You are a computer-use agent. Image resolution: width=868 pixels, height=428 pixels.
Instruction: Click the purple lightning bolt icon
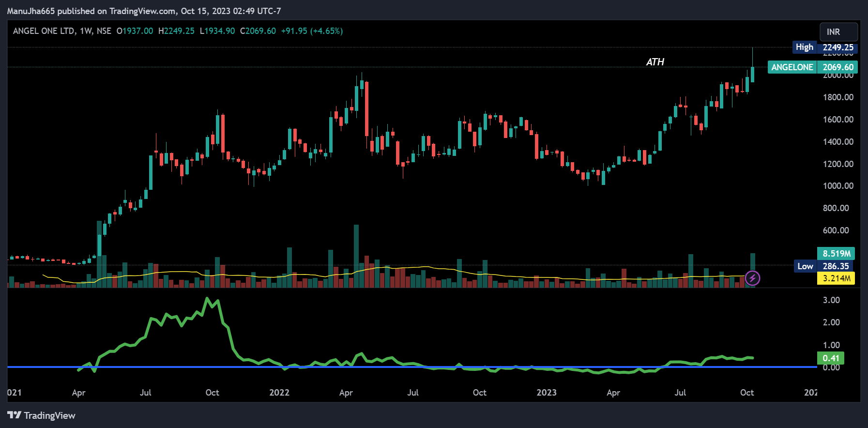752,278
